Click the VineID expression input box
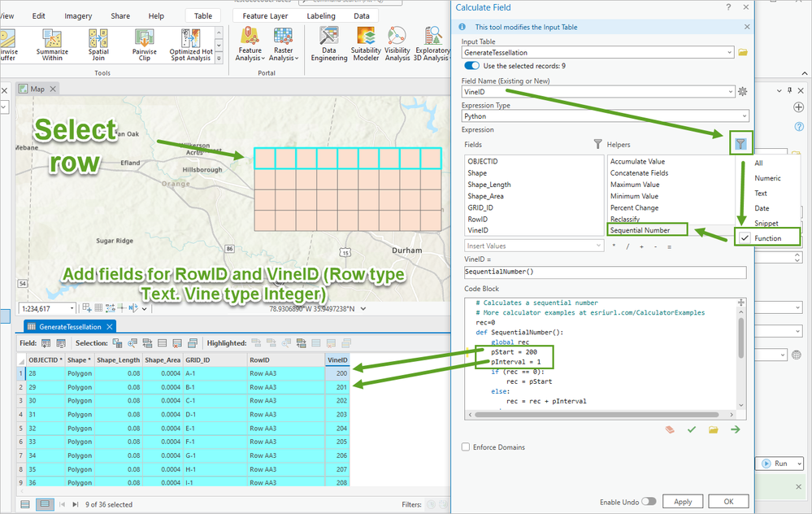The image size is (812, 514). 605,272
